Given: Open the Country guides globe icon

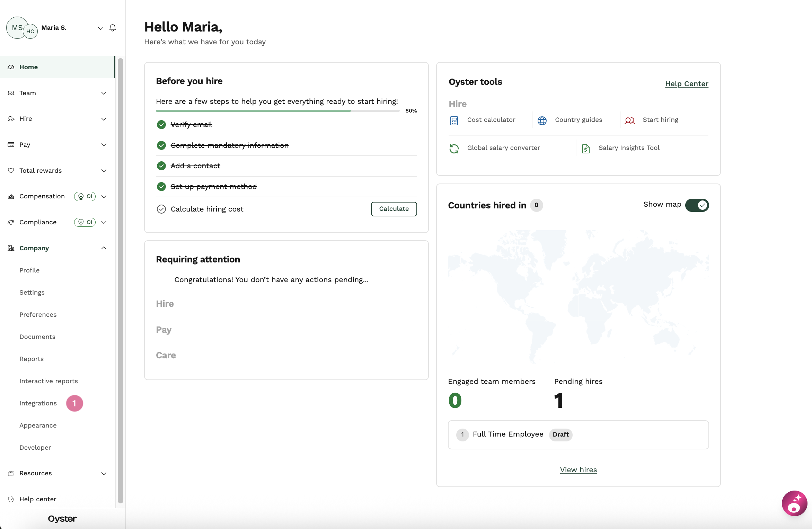Looking at the screenshot, I should click(542, 120).
